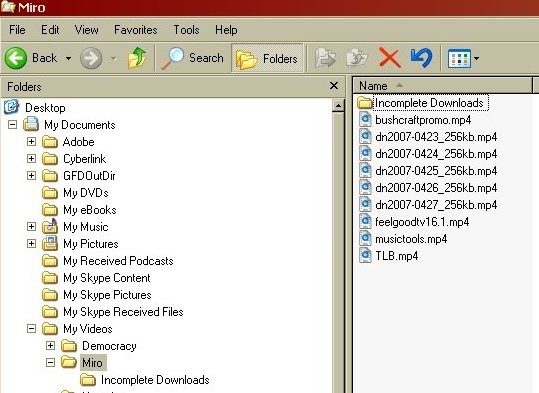Click the Move To folder icon
The width and height of the screenshot is (539, 393).
pyautogui.click(x=325, y=58)
